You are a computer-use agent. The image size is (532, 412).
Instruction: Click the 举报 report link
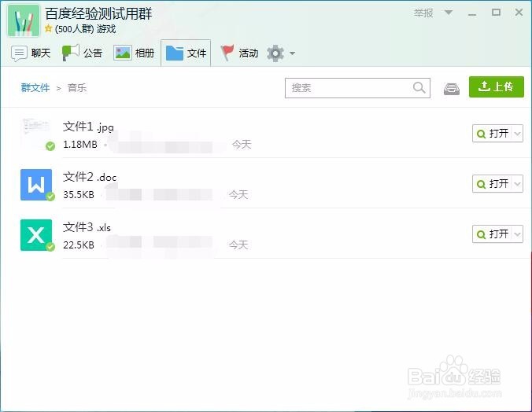tap(423, 13)
